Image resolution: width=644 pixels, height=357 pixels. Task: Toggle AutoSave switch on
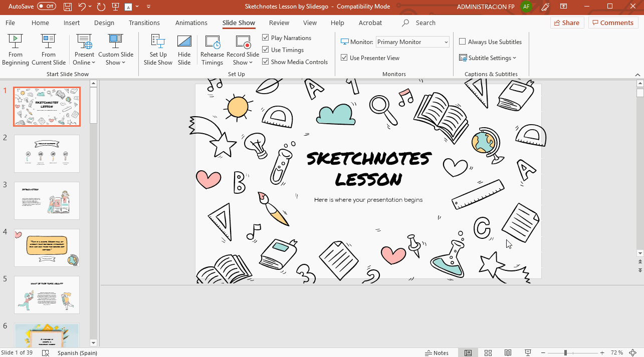tap(47, 7)
